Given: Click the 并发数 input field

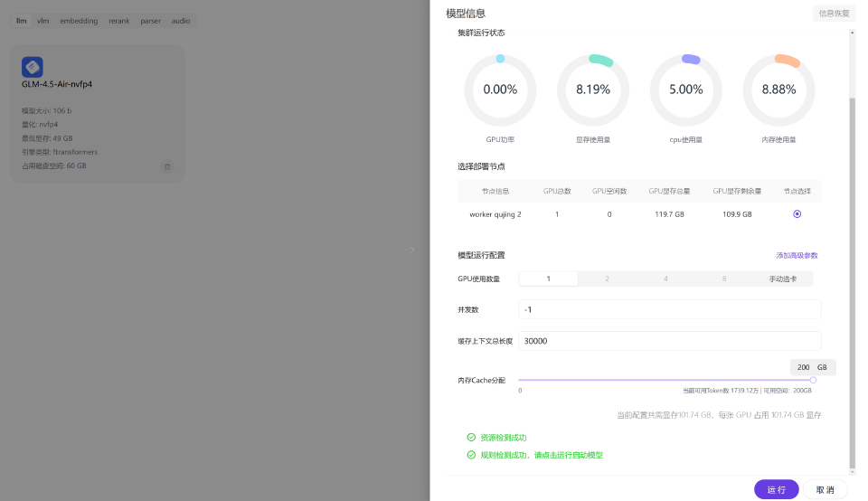Looking at the screenshot, I should click(x=670, y=309).
